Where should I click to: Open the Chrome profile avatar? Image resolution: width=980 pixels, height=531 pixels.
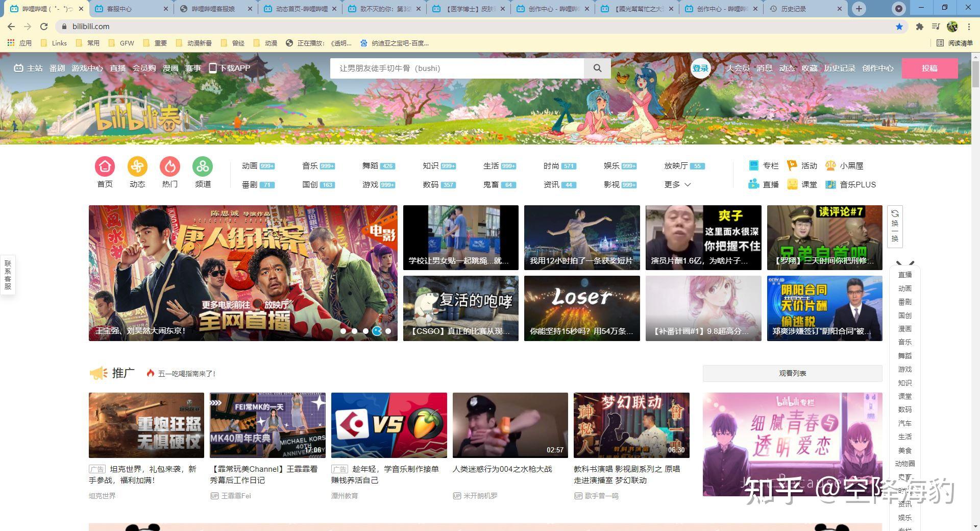952,27
